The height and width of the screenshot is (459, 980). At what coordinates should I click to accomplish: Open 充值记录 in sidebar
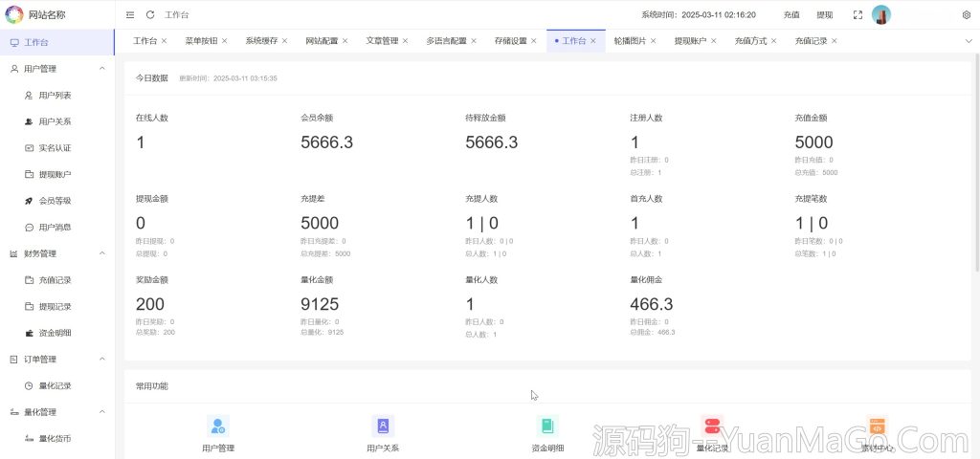point(57,280)
